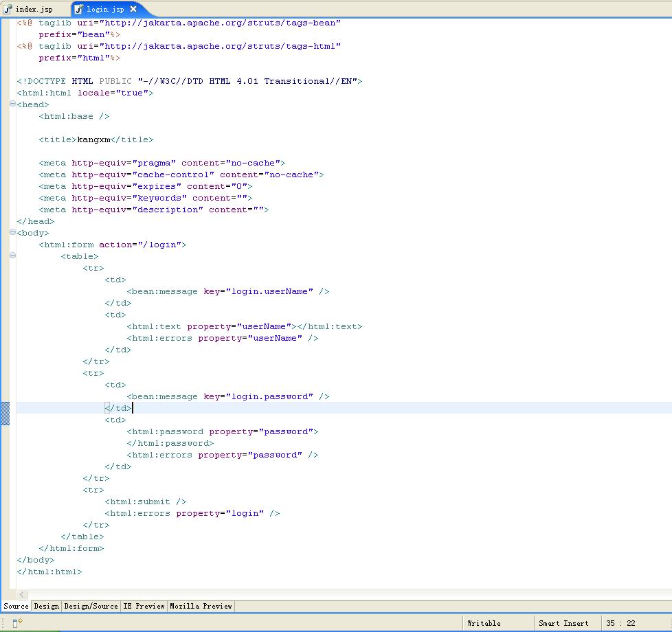Close the login.jsp editor tab

[x=133, y=8]
